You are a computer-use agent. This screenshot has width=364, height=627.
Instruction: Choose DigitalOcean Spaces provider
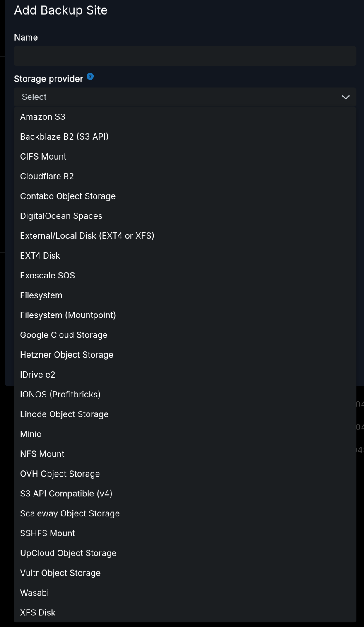point(61,216)
